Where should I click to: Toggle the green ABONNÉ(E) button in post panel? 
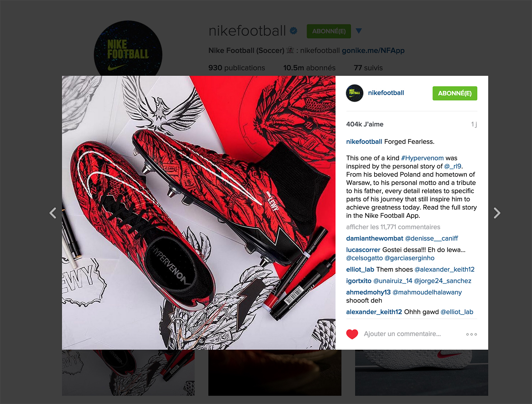coord(455,93)
